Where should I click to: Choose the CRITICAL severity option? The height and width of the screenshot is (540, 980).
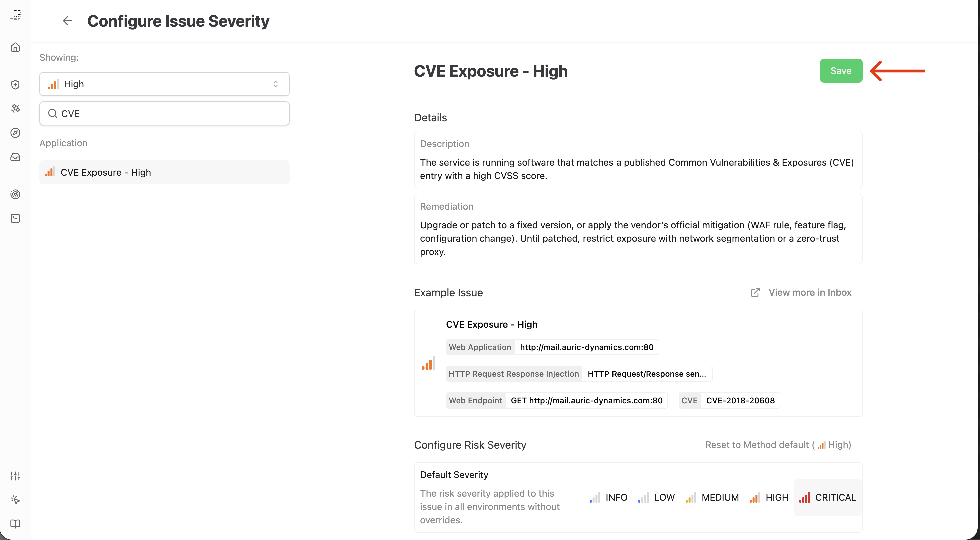(828, 497)
